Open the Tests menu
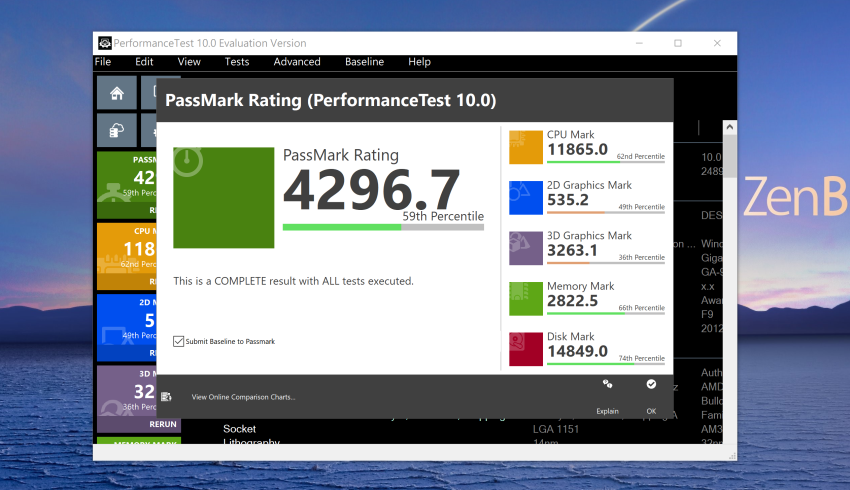 237,62
